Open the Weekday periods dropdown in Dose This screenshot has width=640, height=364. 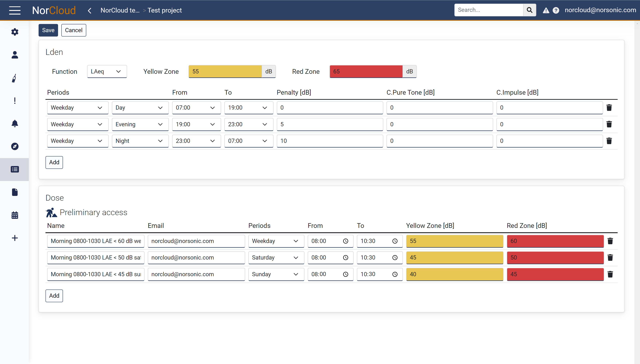point(276,241)
